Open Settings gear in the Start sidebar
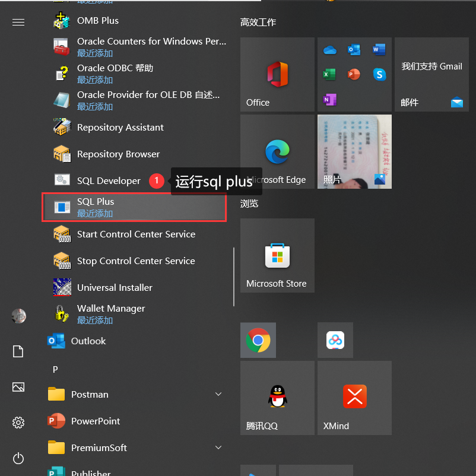The height and width of the screenshot is (476, 476). [18, 423]
